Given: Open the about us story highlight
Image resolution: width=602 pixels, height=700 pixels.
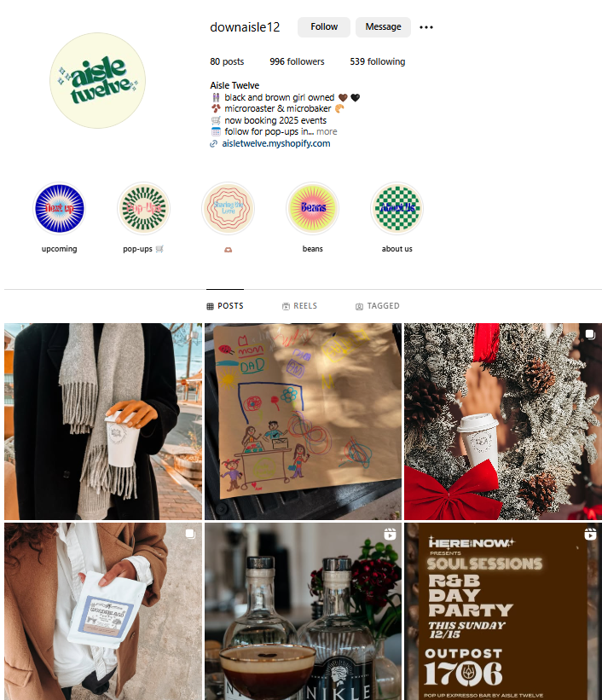Looking at the screenshot, I should [x=397, y=209].
